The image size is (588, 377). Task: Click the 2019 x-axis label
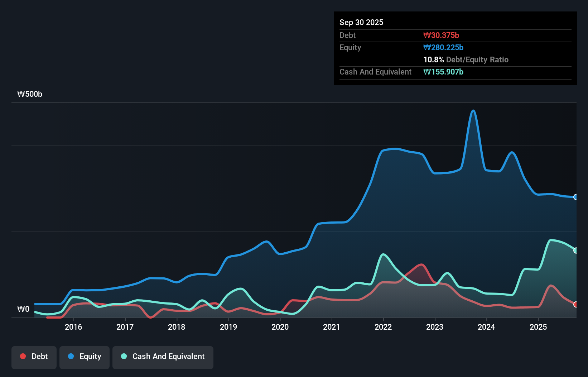coord(228,327)
